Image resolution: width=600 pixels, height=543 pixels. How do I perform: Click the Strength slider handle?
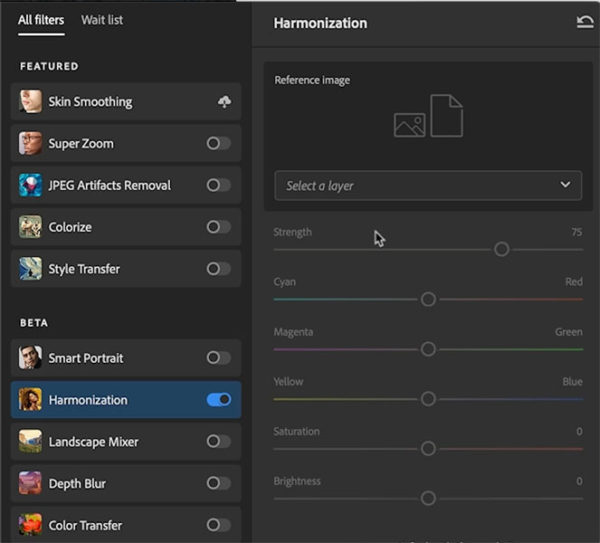click(x=502, y=249)
